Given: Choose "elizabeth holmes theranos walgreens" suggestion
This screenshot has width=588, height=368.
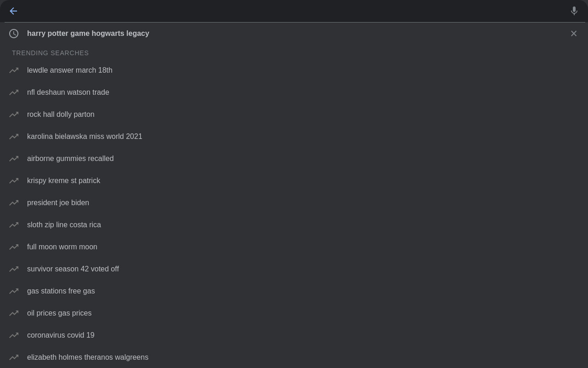Looking at the screenshot, I should (x=88, y=357).
